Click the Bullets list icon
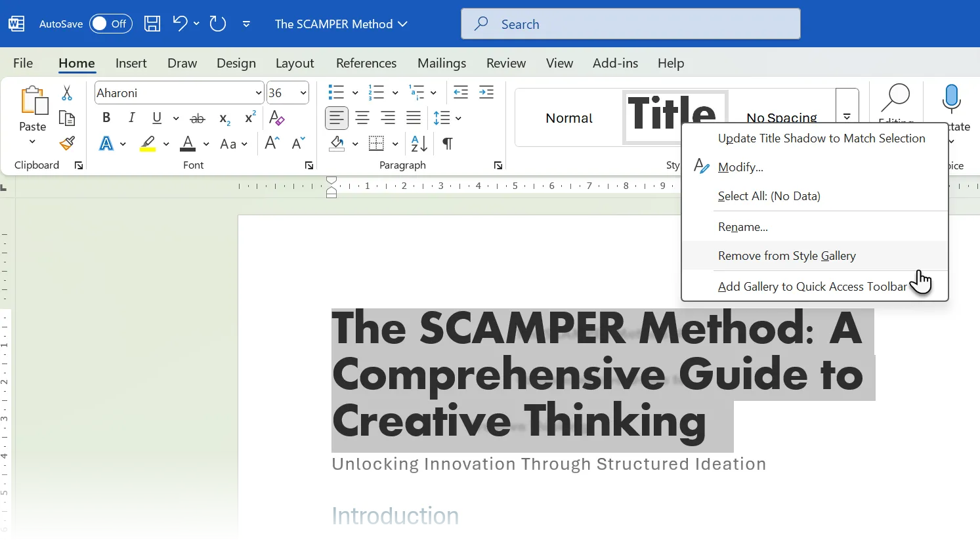This screenshot has width=980, height=540. (336, 93)
